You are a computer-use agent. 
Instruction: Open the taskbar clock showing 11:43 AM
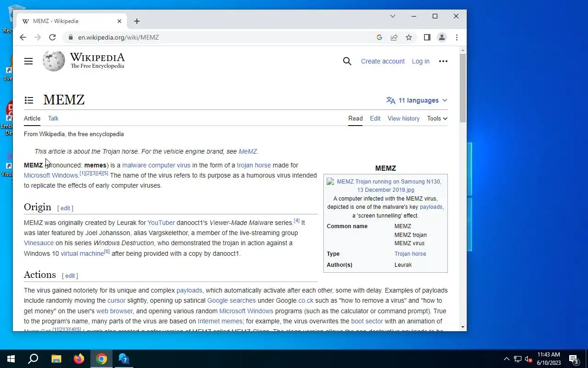tap(548, 359)
